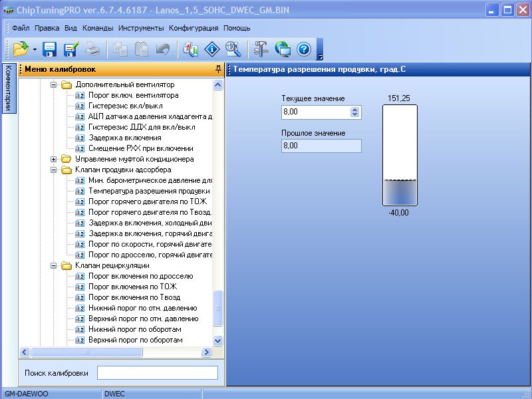Open the Конфигурация menu
532x399 pixels.
194,28
